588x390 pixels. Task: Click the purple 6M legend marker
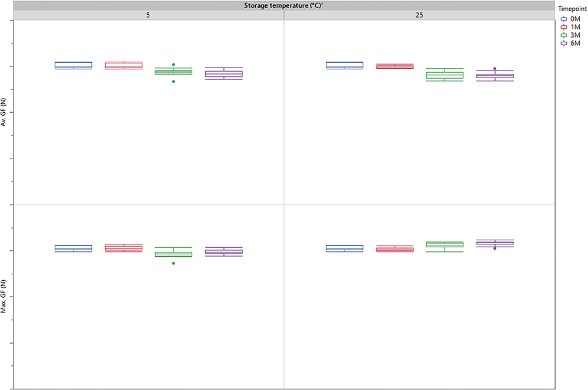point(564,43)
